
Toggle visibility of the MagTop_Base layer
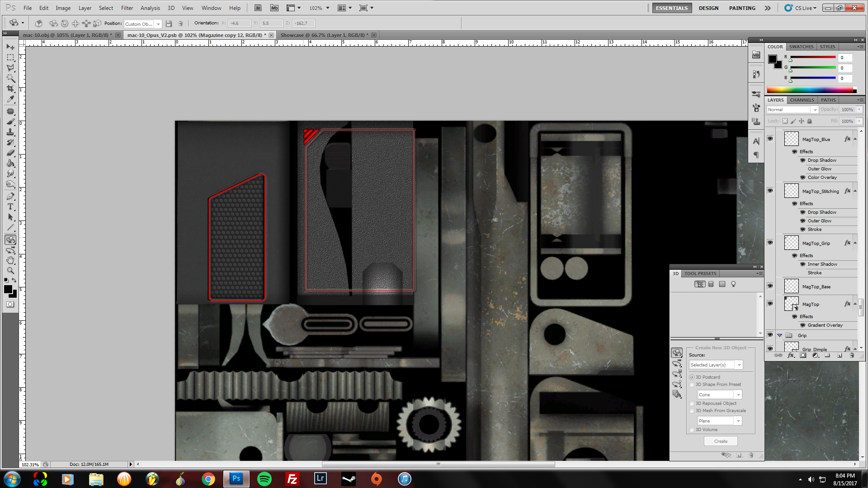[x=770, y=286]
